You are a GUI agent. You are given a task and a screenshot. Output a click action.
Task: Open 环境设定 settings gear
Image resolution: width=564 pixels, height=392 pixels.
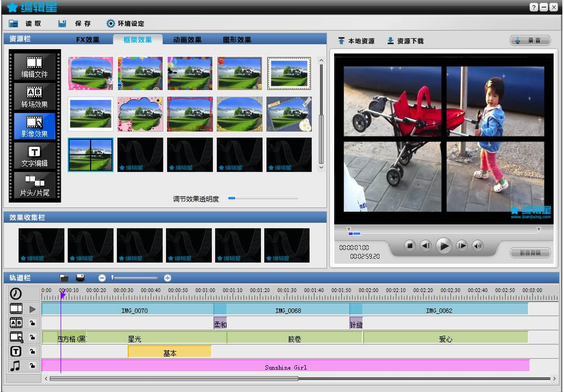tap(111, 23)
